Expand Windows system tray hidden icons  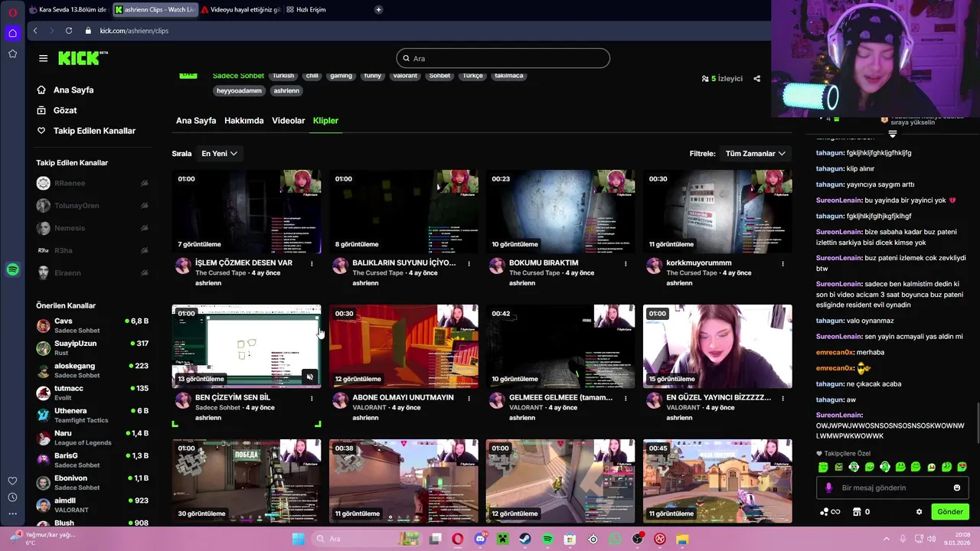[887, 539]
